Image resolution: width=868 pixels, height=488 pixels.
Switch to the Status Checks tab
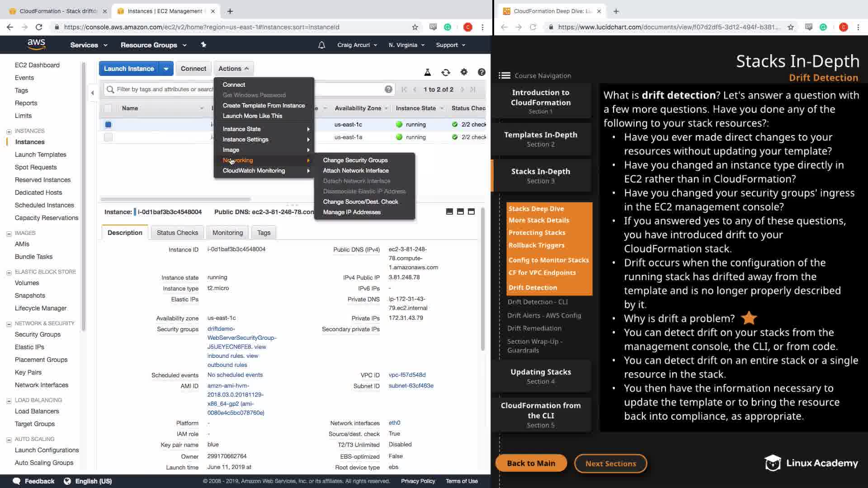177,233
